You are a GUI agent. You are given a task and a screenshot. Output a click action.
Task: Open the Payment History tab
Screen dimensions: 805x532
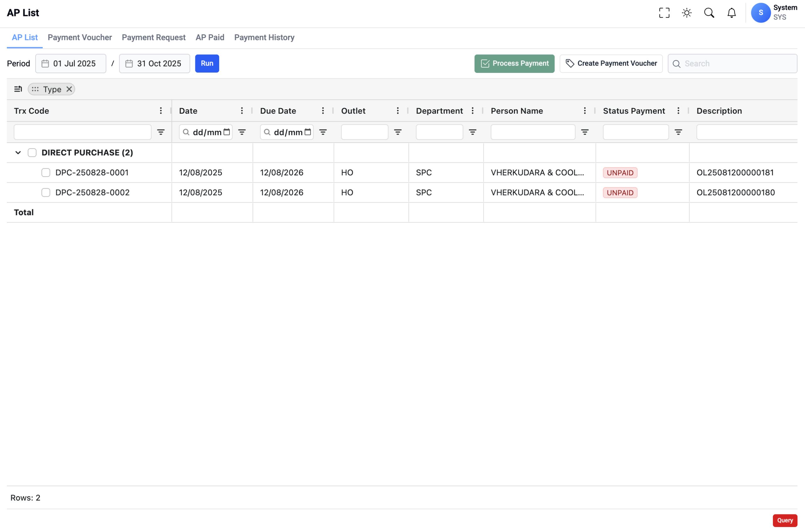click(264, 37)
